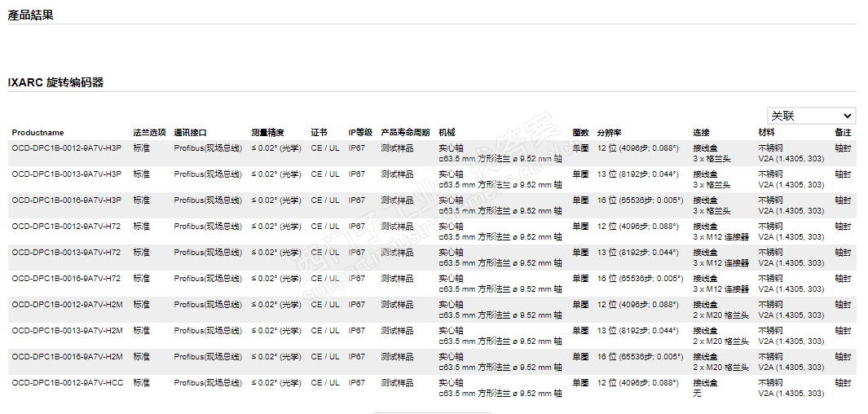This screenshot has width=868, height=414.
Task: Open product OCD-DPC1B-0013-9A7V-H72
Action: [x=66, y=253]
